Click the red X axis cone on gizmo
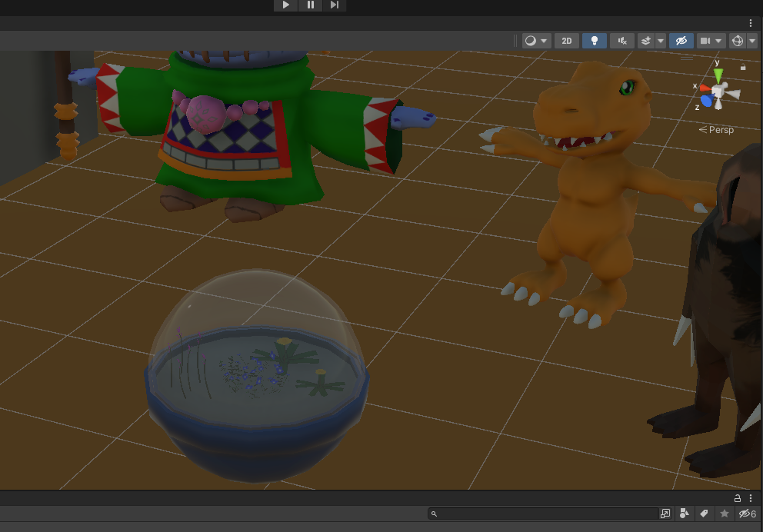 [704, 88]
